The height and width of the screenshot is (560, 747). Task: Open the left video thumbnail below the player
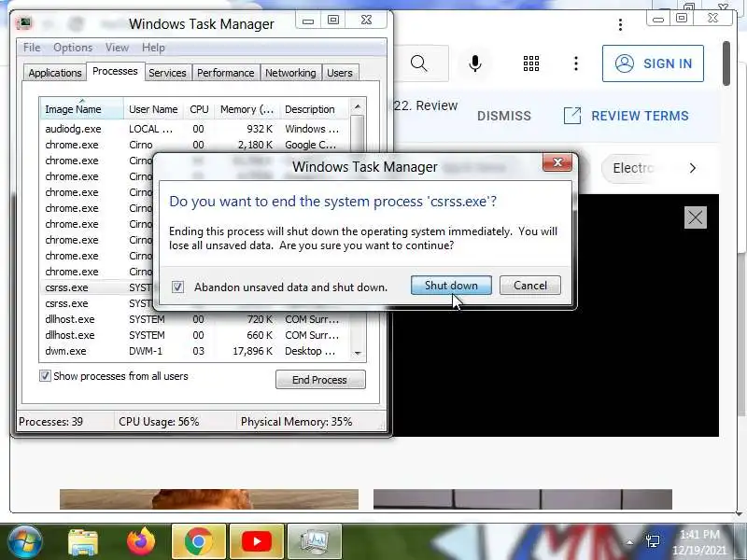tap(209, 499)
